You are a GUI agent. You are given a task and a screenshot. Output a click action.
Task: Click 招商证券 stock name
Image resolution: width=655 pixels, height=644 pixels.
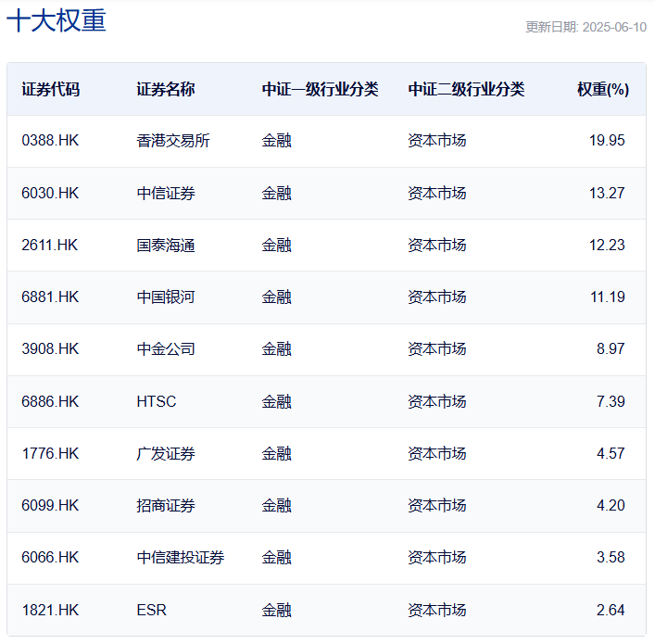(x=166, y=506)
